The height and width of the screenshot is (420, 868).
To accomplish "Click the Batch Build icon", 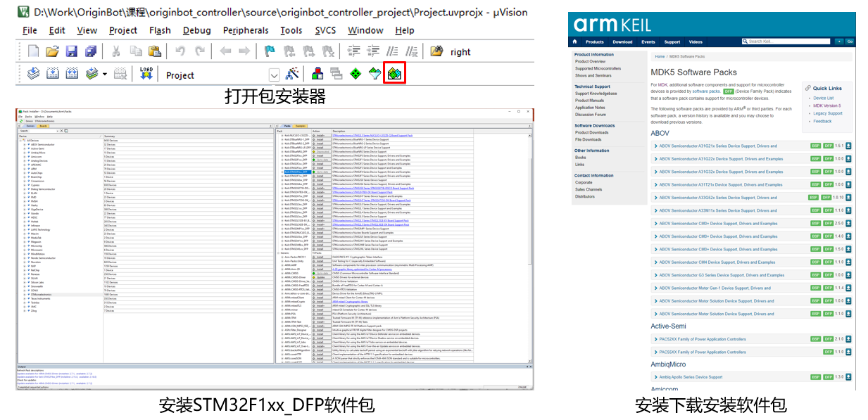I will coord(91,73).
